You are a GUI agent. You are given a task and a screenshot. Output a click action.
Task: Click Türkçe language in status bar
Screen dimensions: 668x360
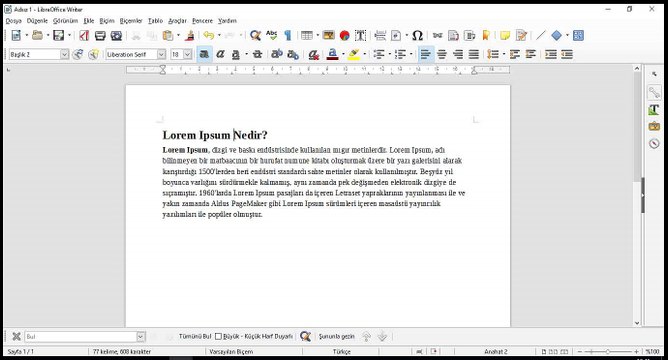(x=342, y=351)
